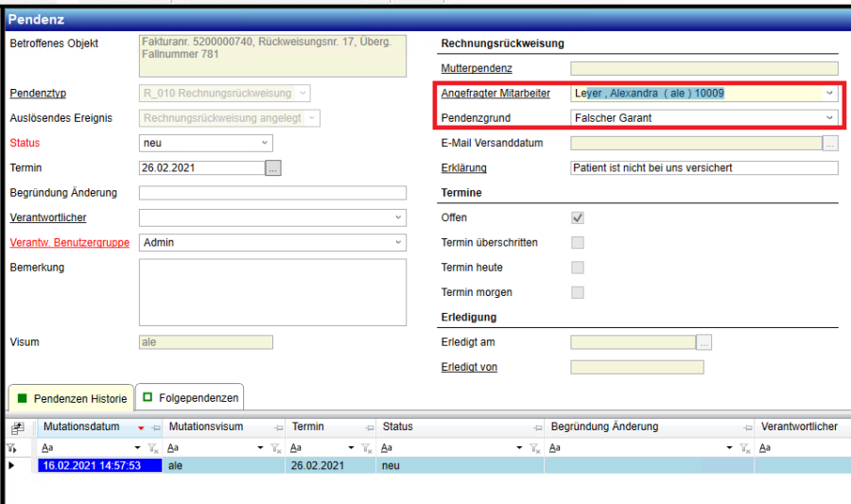The width and height of the screenshot is (851, 504).
Task: Open Termin filter value dropdown arrow
Action: tap(351, 448)
